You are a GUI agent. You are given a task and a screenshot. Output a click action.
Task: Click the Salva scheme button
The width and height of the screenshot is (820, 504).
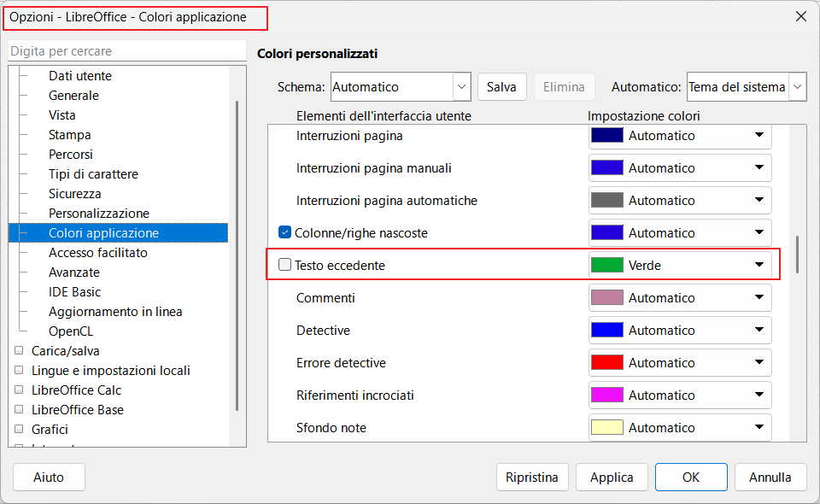pos(501,86)
